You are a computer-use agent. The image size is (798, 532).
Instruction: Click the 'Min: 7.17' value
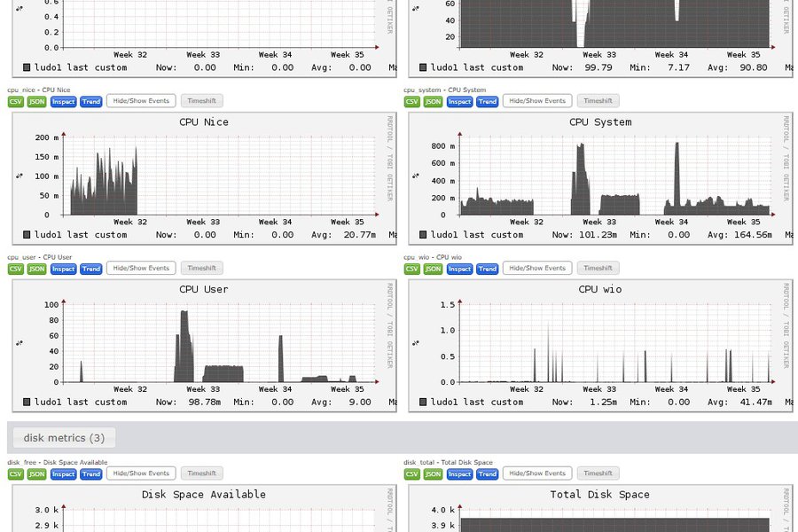660,67
